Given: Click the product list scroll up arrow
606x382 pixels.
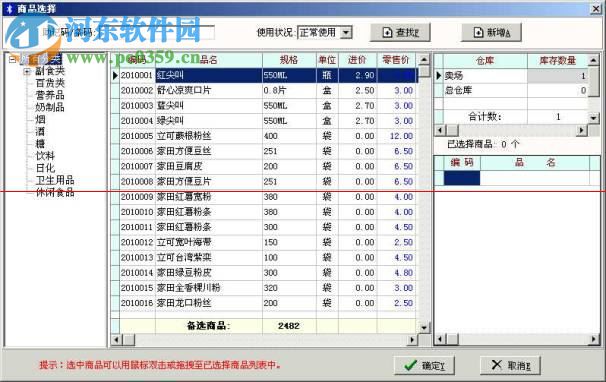Looking at the screenshot, I should pyautogui.click(x=424, y=60).
